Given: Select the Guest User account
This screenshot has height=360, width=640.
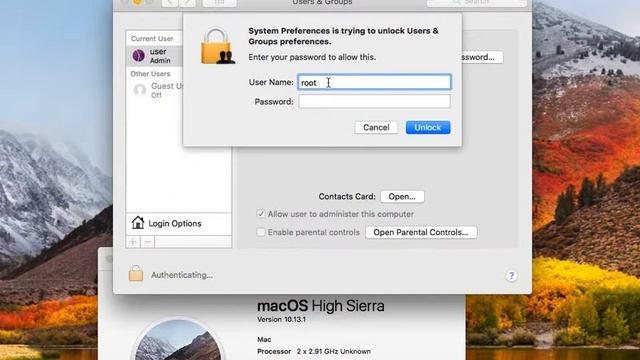Looking at the screenshot, I should pos(155,90).
